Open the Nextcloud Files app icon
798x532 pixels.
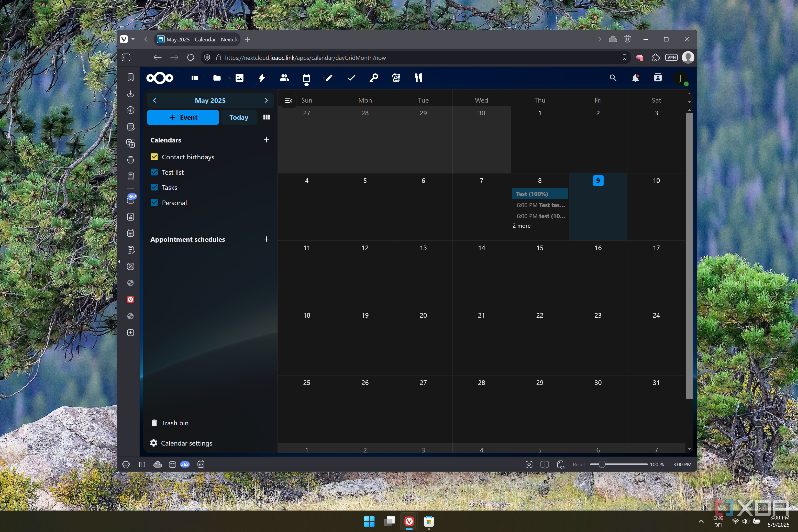pyautogui.click(x=217, y=78)
